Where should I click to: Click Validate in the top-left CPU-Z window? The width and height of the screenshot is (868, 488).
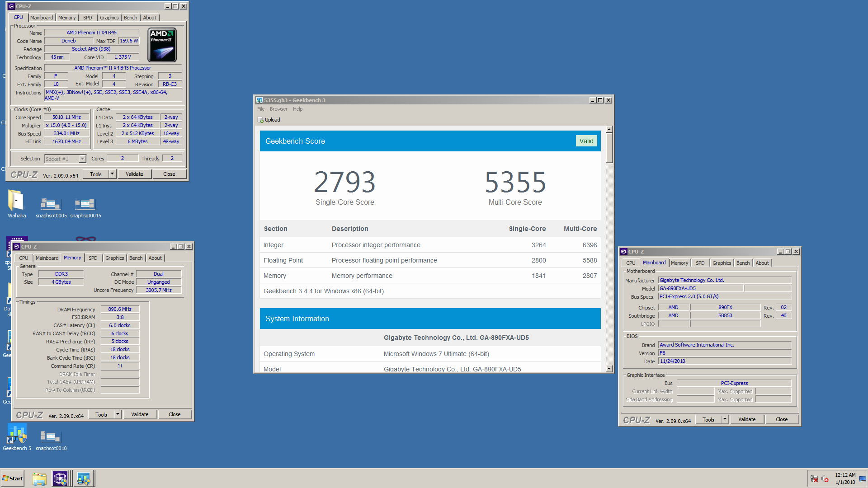pos(134,174)
